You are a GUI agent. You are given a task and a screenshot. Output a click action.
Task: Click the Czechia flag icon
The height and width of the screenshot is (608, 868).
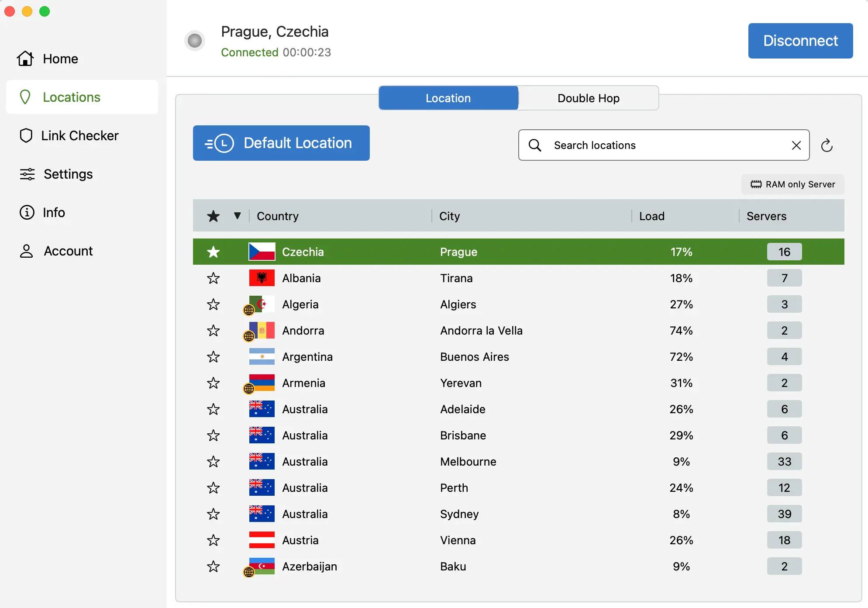[x=262, y=252]
